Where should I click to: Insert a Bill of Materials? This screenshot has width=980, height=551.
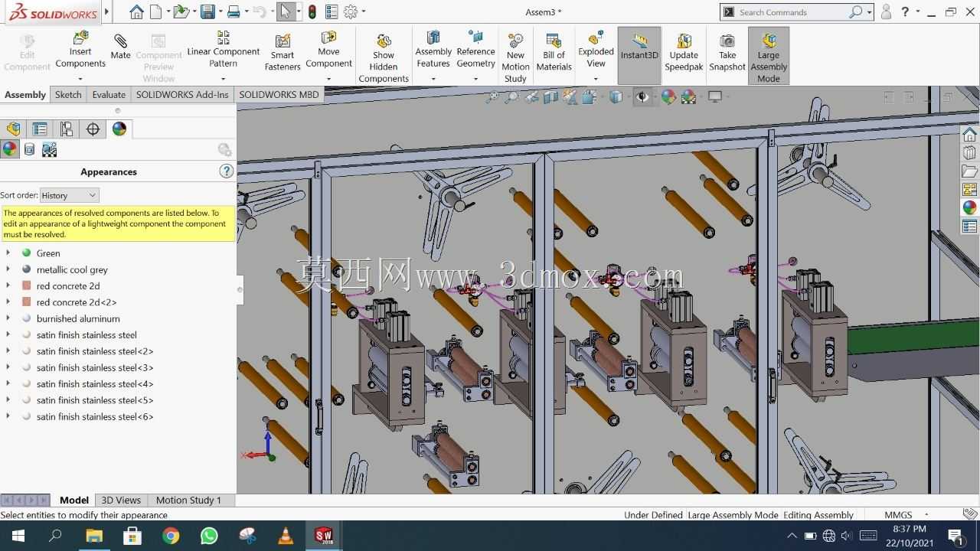point(554,52)
